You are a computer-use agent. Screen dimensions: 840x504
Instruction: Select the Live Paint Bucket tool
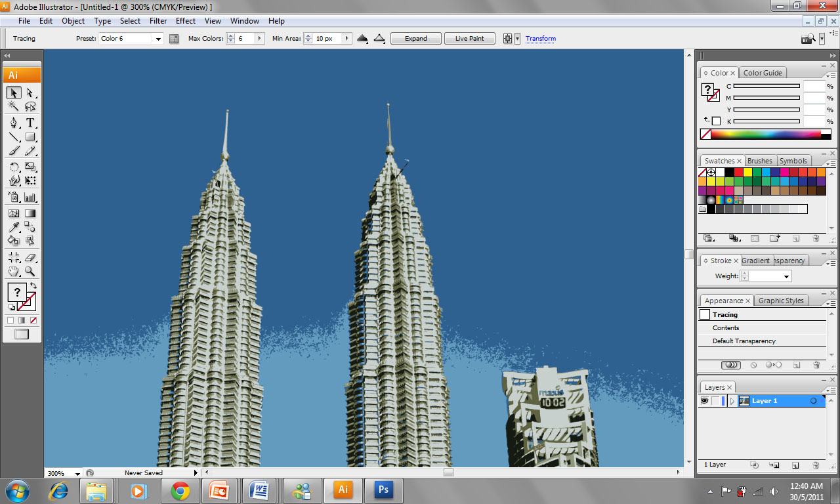(x=13, y=240)
